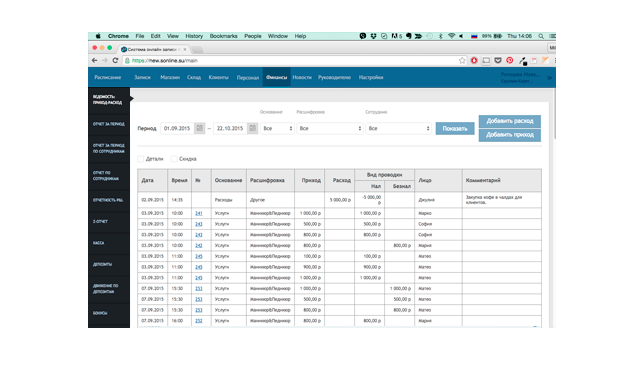The height and width of the screenshot is (367, 640).
Task: Select sidebar item Z-отчет
Action: pyautogui.click(x=109, y=222)
